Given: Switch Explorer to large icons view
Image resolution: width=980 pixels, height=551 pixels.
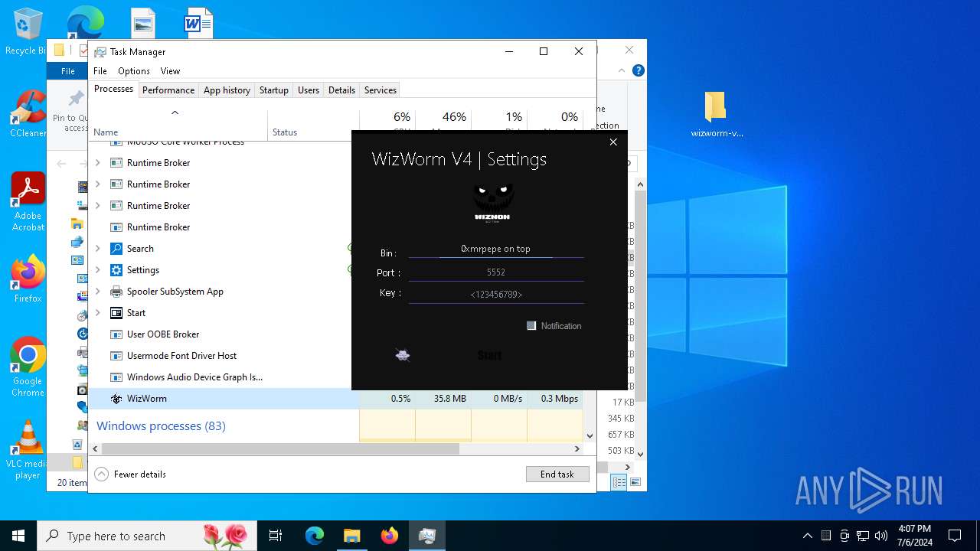Looking at the screenshot, I should point(635,482).
